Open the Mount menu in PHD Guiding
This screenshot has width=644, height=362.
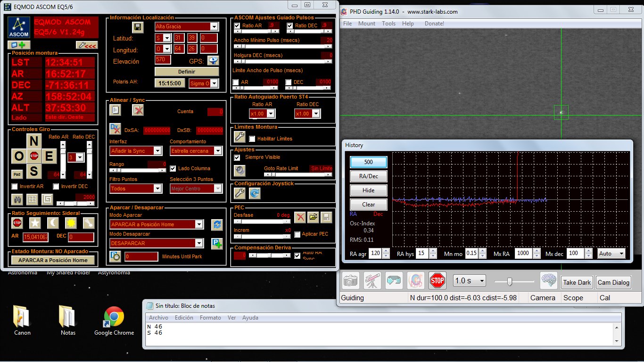pos(367,24)
